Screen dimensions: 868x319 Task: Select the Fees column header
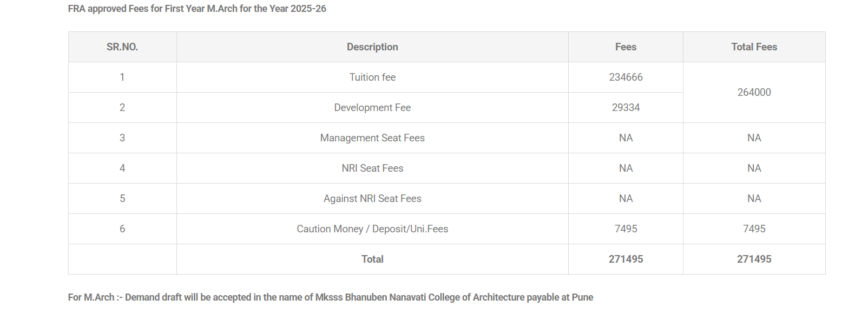pos(626,47)
